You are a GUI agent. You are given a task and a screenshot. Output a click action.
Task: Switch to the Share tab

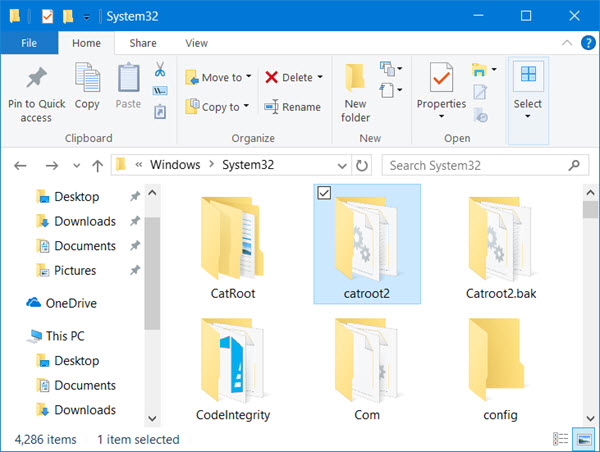[x=143, y=43]
